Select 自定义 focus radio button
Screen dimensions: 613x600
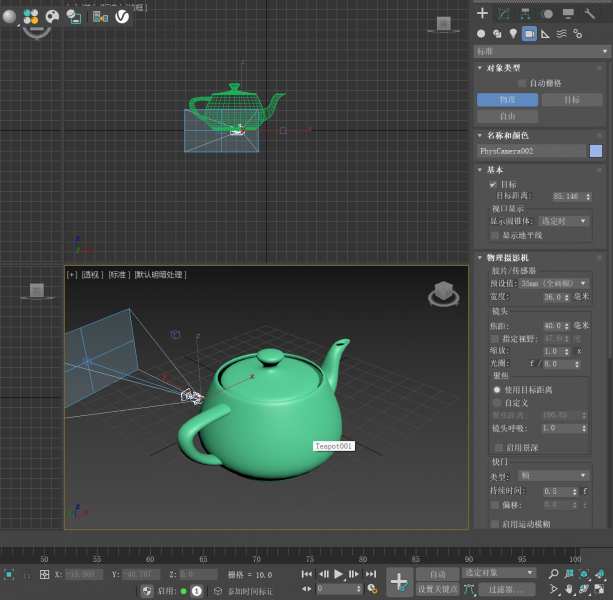click(497, 403)
